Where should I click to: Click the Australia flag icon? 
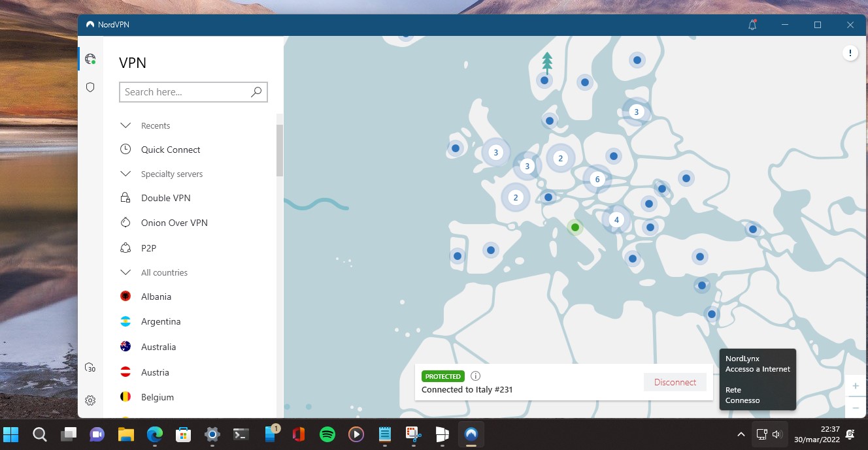(x=125, y=347)
